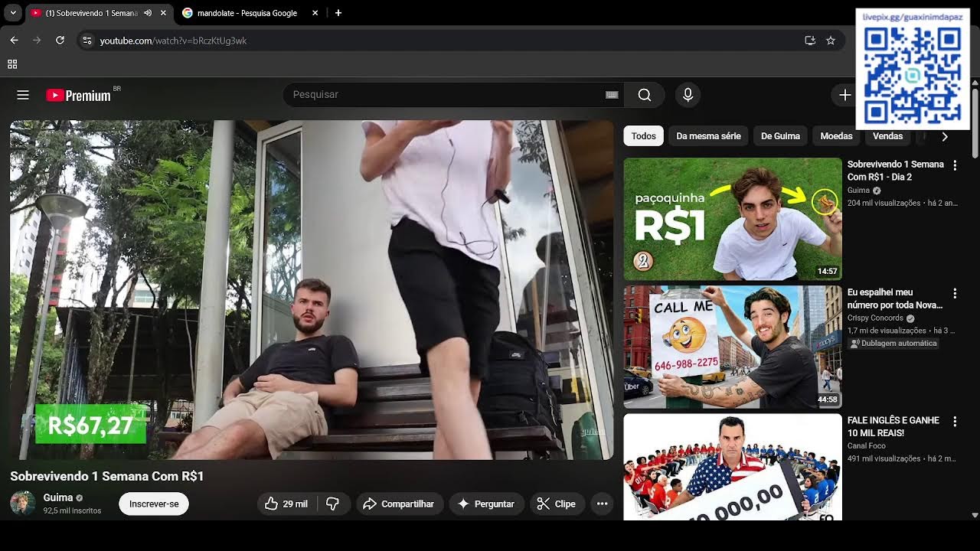
Task: Select the Todos filter chip
Action: point(643,136)
